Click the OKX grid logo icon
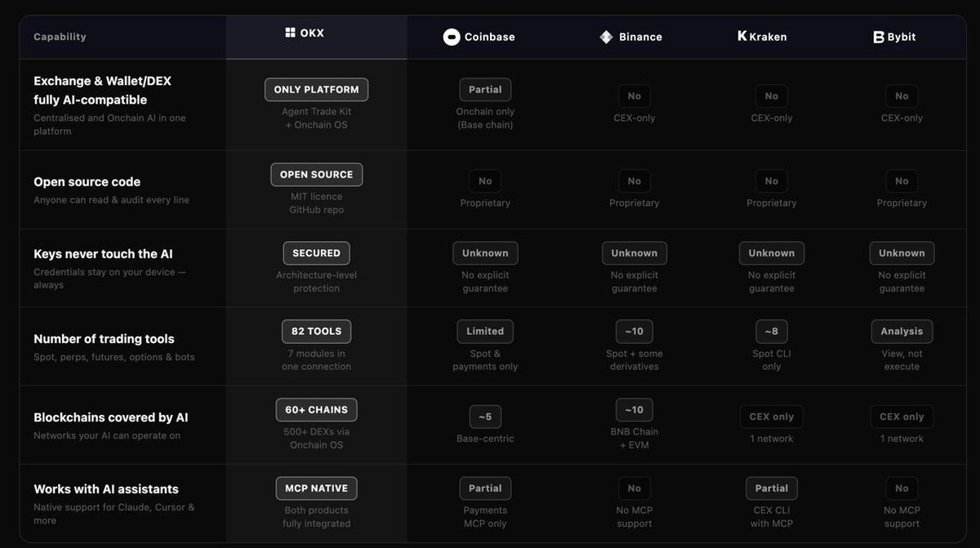This screenshot has height=548, width=980. 290,33
